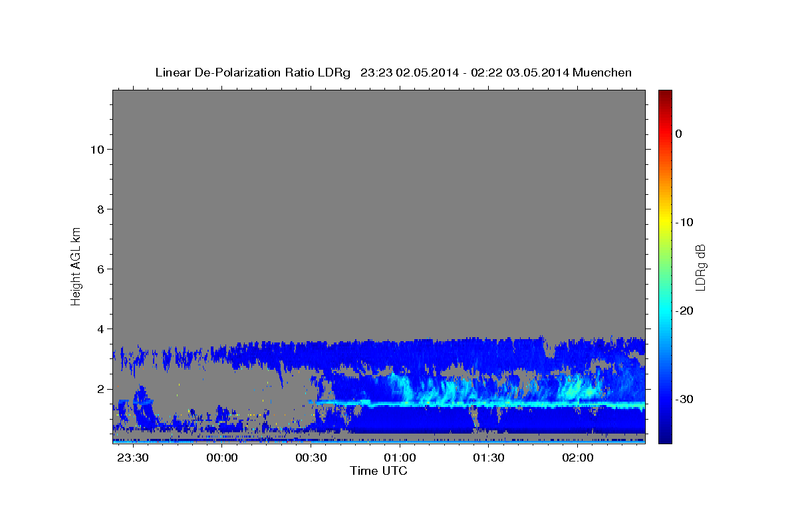Screen dimensions: 798x532
Task: Click the 'Time UTC' axis label
Action: point(378,471)
